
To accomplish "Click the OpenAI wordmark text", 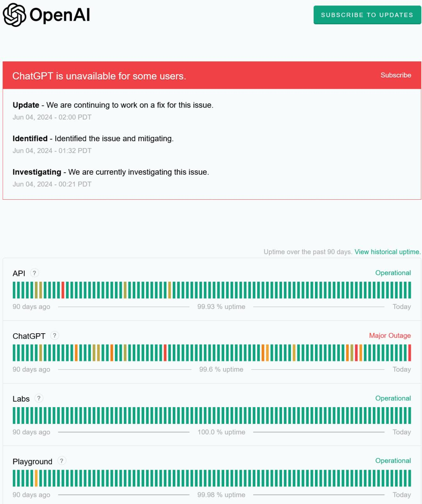I will pyautogui.click(x=60, y=15).
